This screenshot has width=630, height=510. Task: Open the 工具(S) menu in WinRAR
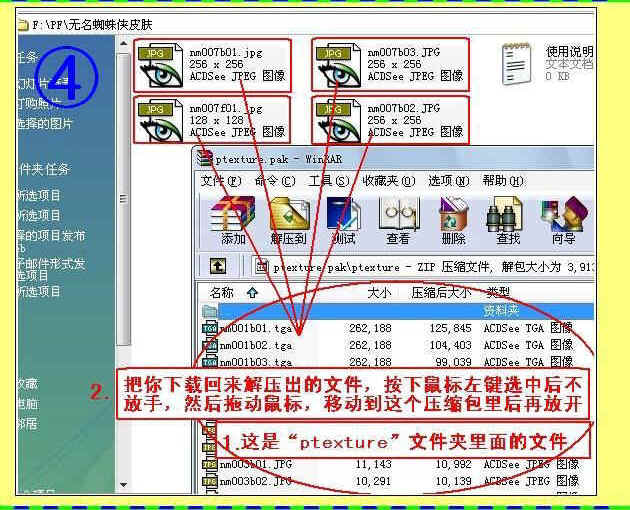click(329, 181)
